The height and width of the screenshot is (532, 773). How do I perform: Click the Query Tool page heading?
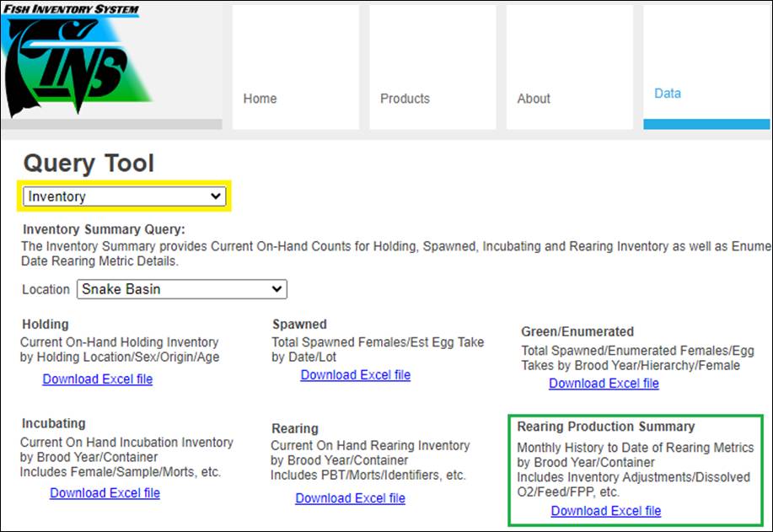(89, 163)
